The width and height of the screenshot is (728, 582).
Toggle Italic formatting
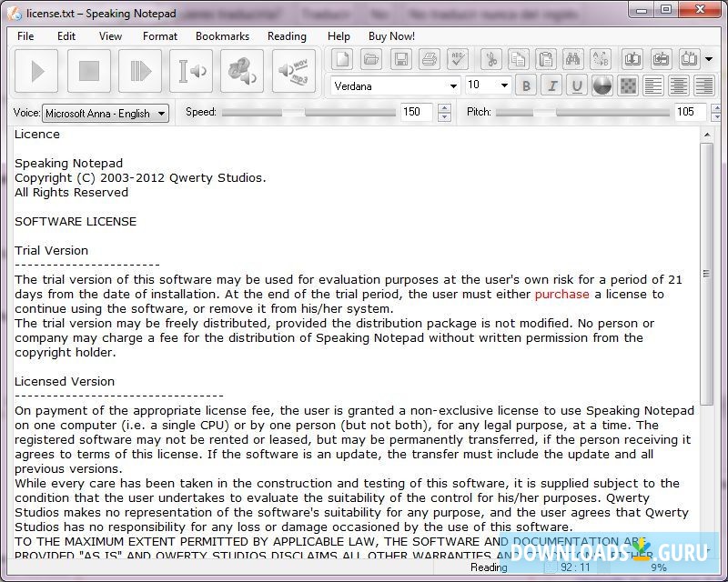pos(552,85)
